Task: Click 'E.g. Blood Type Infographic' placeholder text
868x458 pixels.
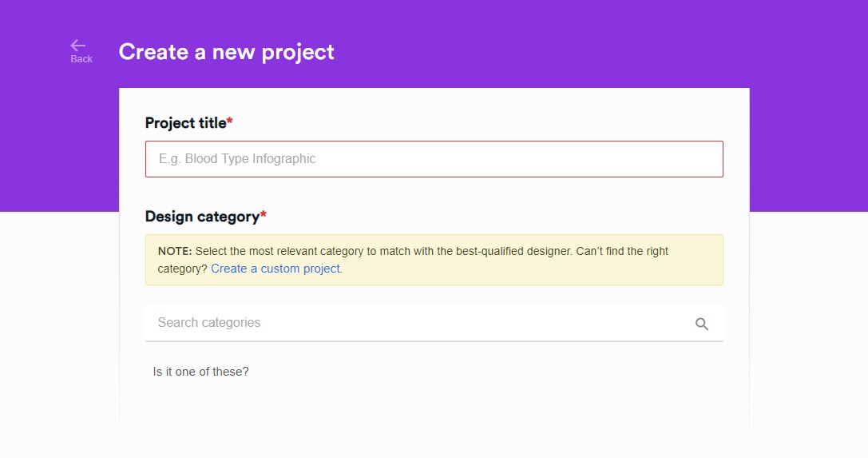Action: (237, 159)
